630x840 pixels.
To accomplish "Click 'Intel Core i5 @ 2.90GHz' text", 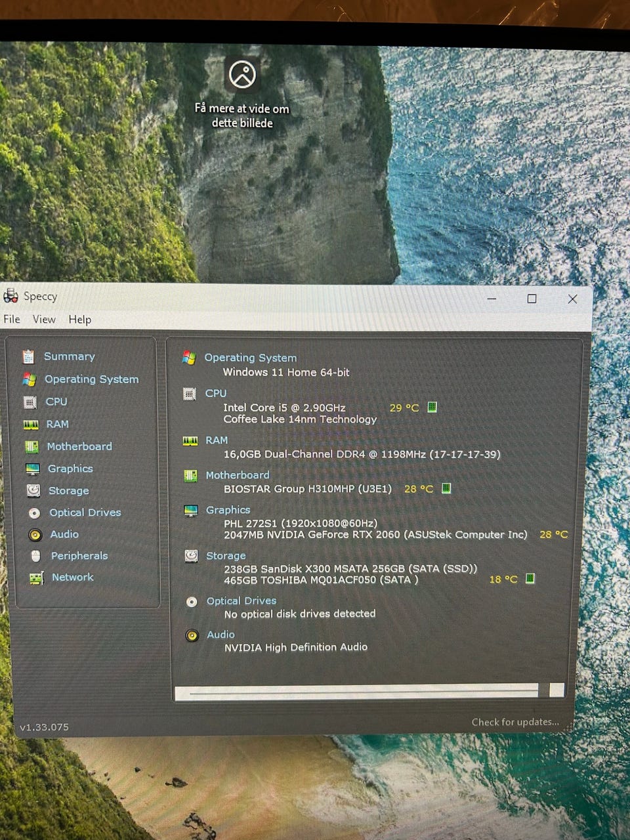I will click(284, 408).
